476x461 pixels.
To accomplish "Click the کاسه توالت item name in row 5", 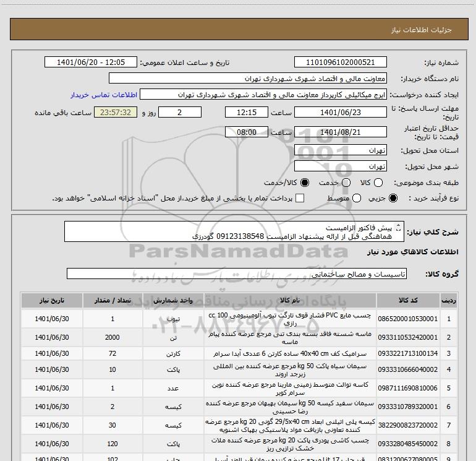I will [x=290, y=389].
